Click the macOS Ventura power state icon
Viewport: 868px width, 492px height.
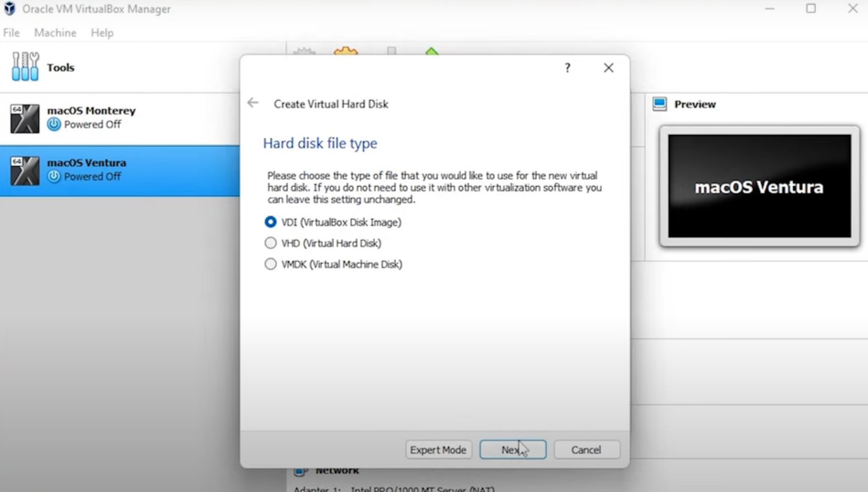[x=54, y=177]
